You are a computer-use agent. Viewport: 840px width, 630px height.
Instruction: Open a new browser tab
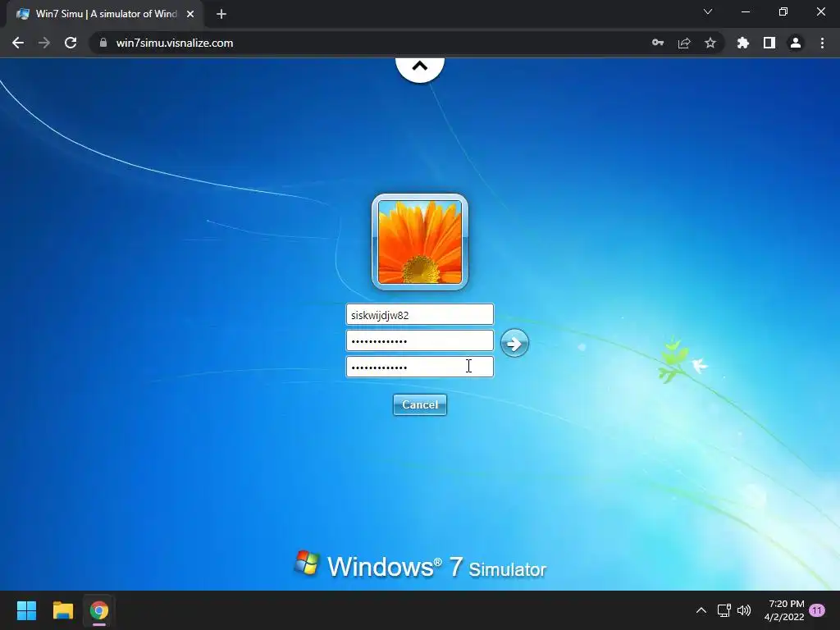coord(221,14)
